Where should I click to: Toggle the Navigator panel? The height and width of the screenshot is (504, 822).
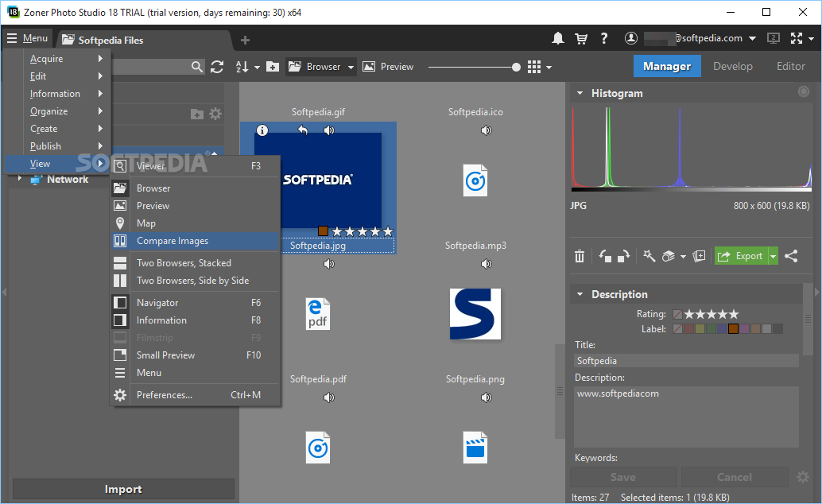[196, 303]
